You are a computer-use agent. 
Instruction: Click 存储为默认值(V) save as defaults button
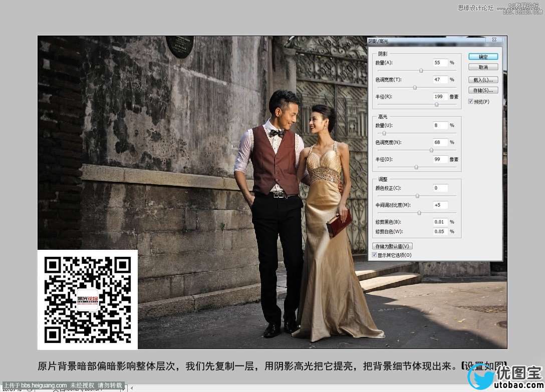tap(392, 246)
